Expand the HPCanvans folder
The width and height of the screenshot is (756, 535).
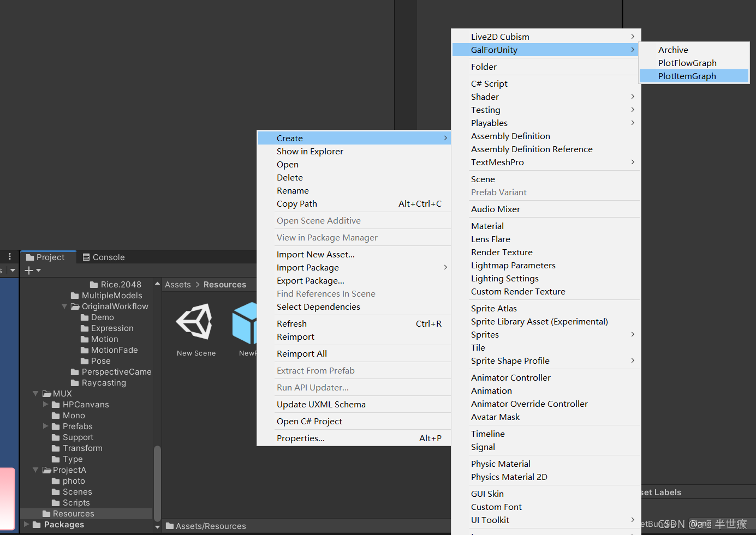click(45, 404)
